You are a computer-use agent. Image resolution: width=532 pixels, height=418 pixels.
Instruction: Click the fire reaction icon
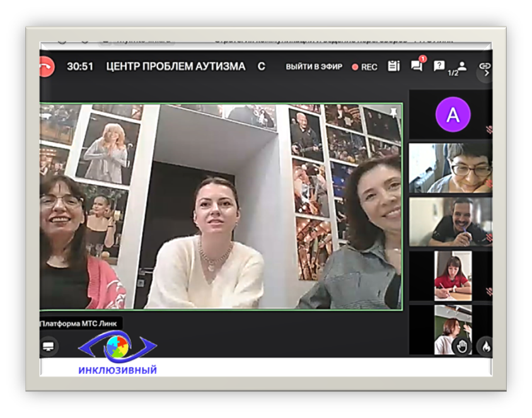[485, 347]
